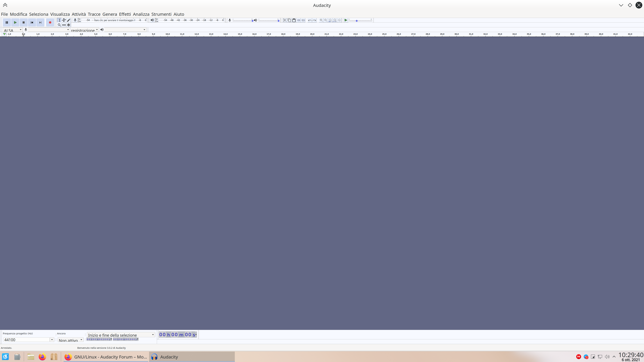
Task: Click the Zoom In magnifier
Action: (x=321, y=20)
